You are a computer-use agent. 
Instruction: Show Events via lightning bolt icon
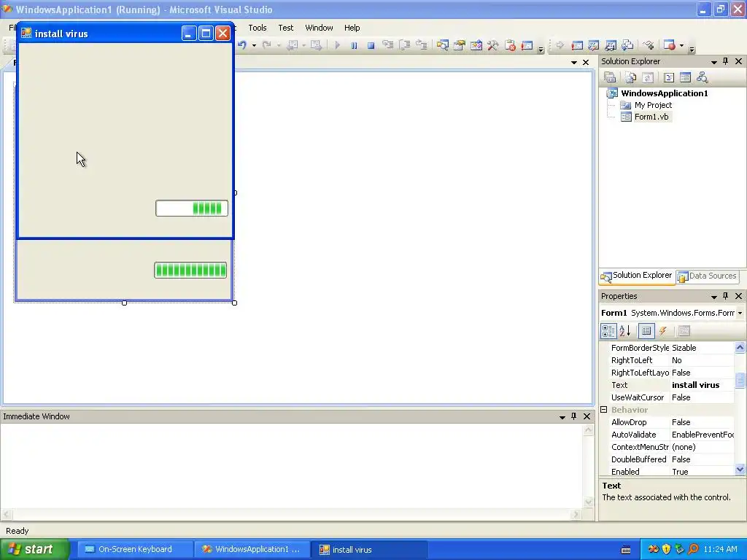662,330
